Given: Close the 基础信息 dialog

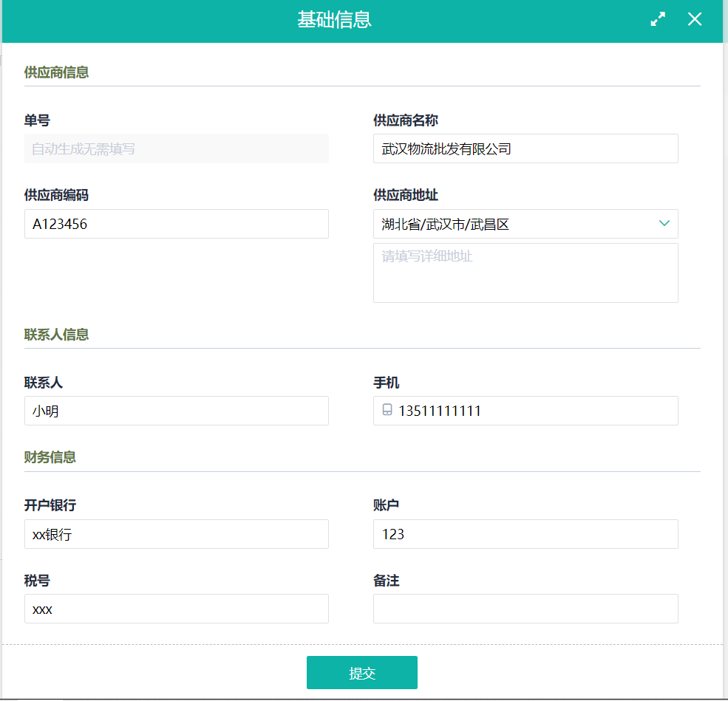Looking at the screenshot, I should [x=695, y=20].
